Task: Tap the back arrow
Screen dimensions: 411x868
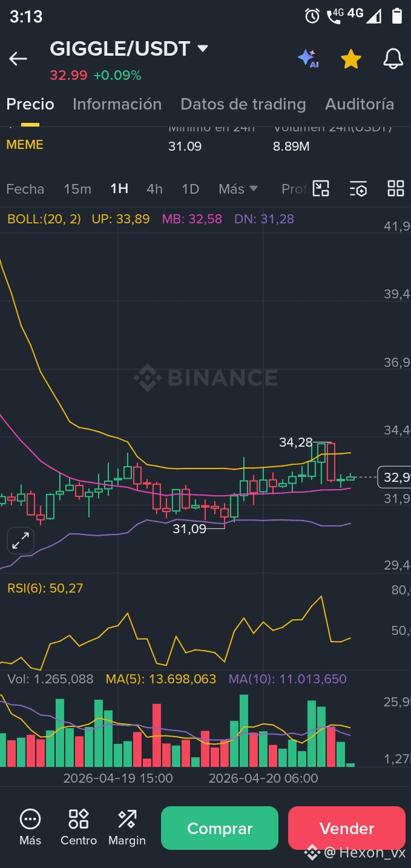Action: pos(18,59)
